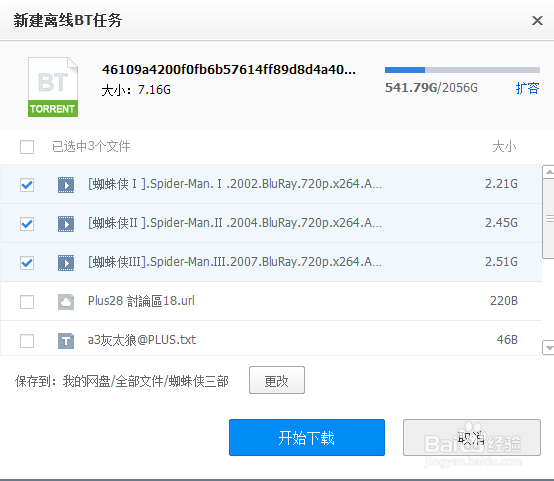Click the 扩容 link to expand storage
554x481 pixels.
[x=527, y=88]
